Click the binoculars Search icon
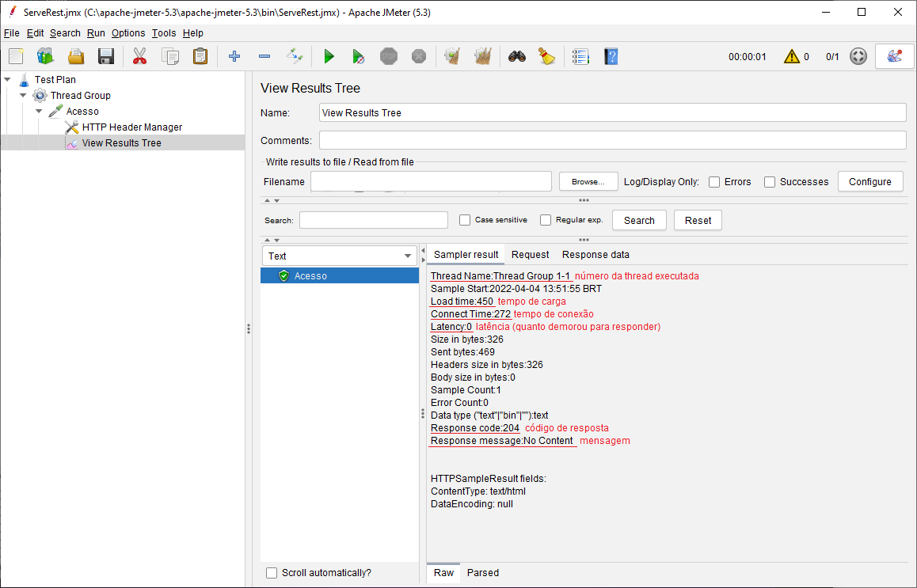The width and height of the screenshot is (917, 588). coord(517,57)
